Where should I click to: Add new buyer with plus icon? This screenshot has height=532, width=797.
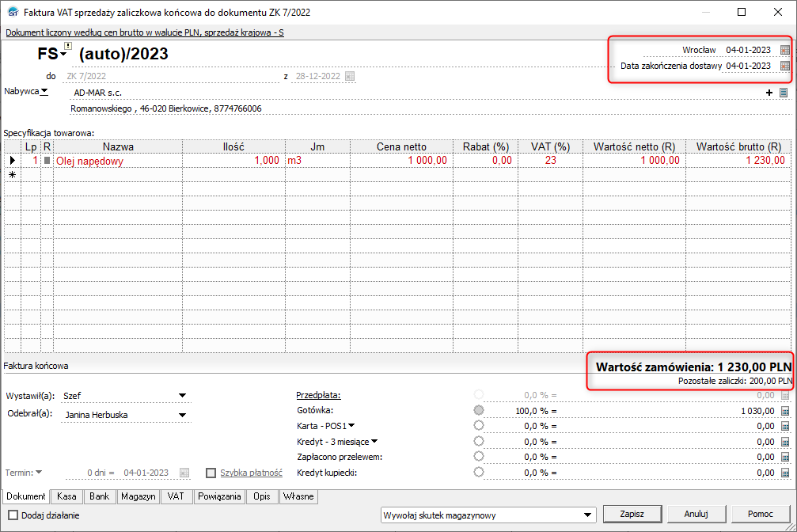tap(769, 93)
